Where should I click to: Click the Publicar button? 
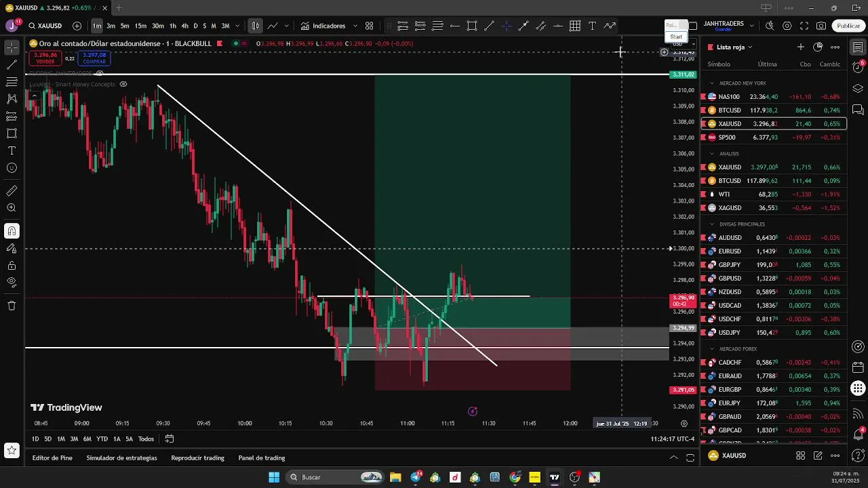(x=848, y=26)
